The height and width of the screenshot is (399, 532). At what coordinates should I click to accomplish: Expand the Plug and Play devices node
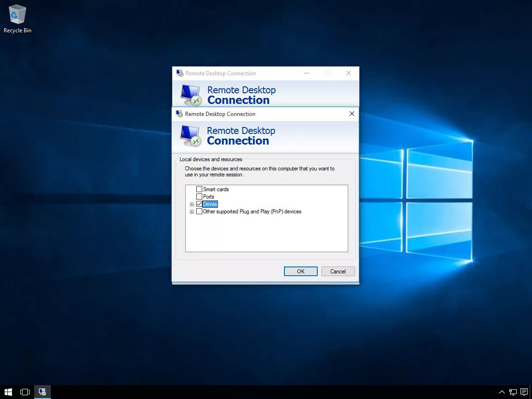click(x=192, y=212)
